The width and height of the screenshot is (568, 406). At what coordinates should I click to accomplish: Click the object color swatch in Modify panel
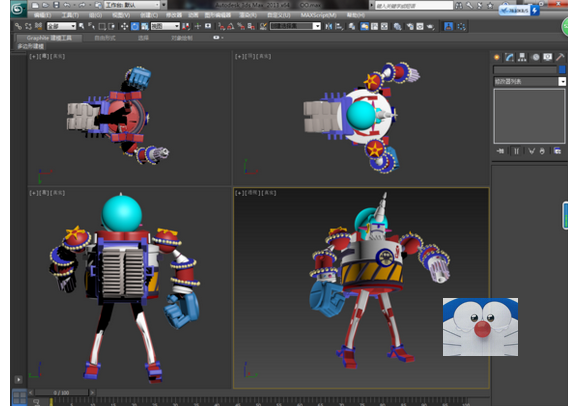tap(562, 69)
